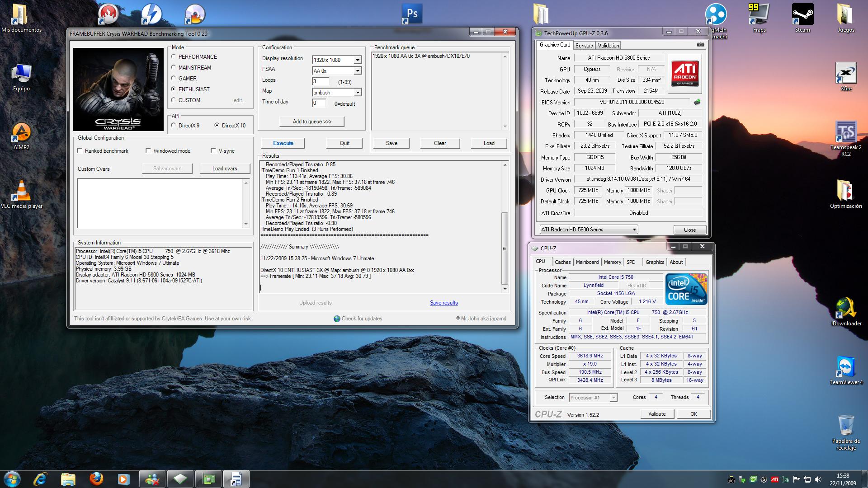Screen dimensions: 868x488
Task: Click Results panel vertical scrollbar
Action: (505, 227)
